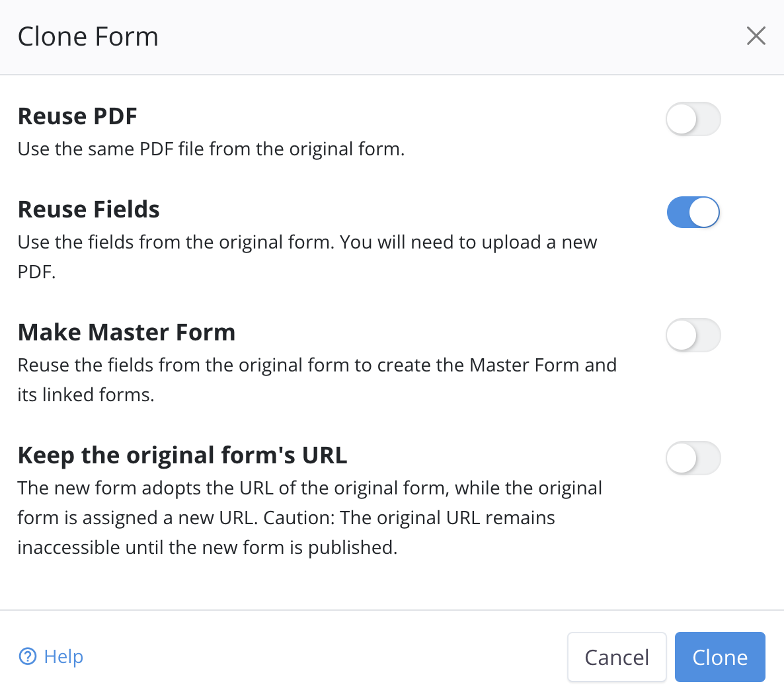
Task: Enable the Reuse PDF toggle
Action: tap(693, 120)
